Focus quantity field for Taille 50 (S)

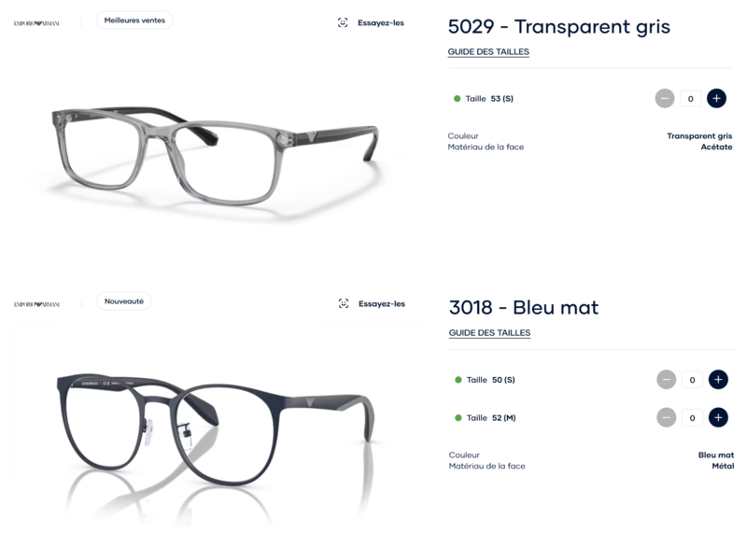tap(692, 380)
